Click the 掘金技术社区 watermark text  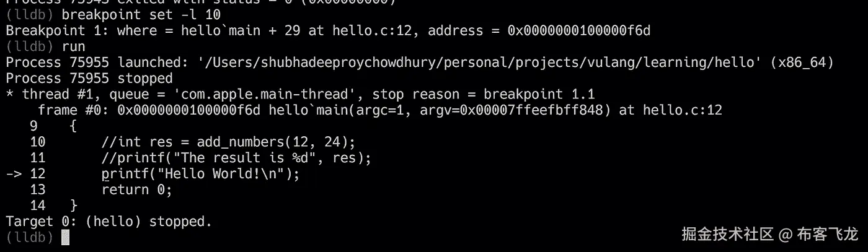(x=728, y=234)
